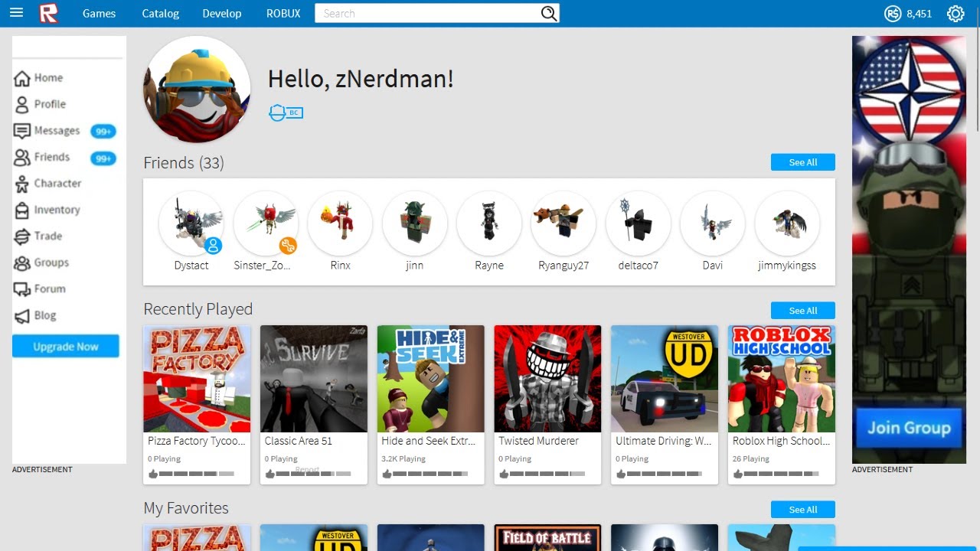Click the 8,451 Robux balance

point(919,13)
